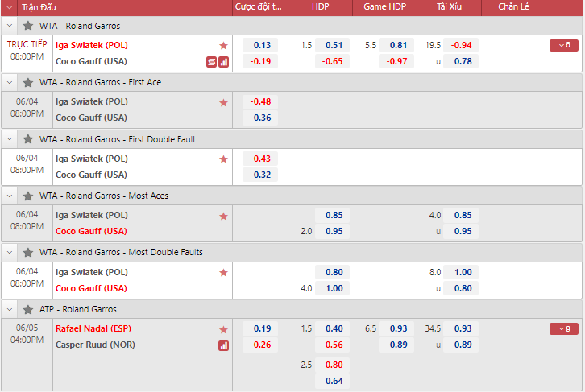Pick Nadal Game HDP 6.5 odds 0.93
Viewport: 585px width, 392px height.
pos(396,328)
